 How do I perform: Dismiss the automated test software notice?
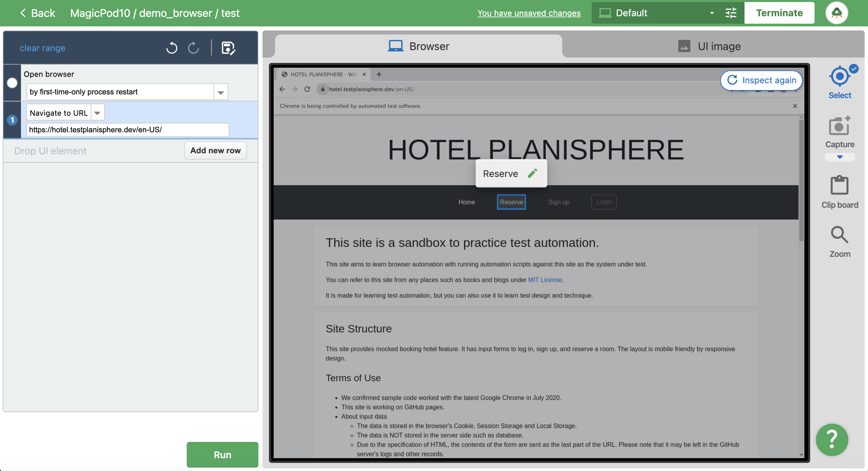pyautogui.click(x=795, y=106)
